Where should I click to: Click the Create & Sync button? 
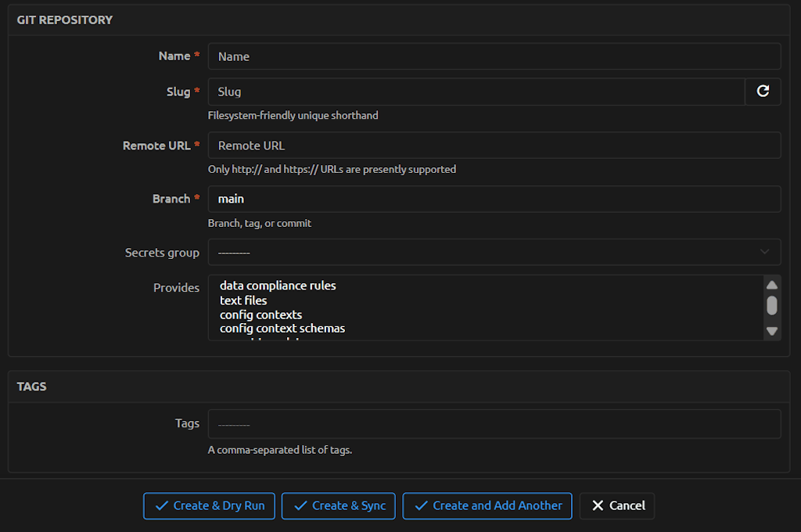pos(339,506)
